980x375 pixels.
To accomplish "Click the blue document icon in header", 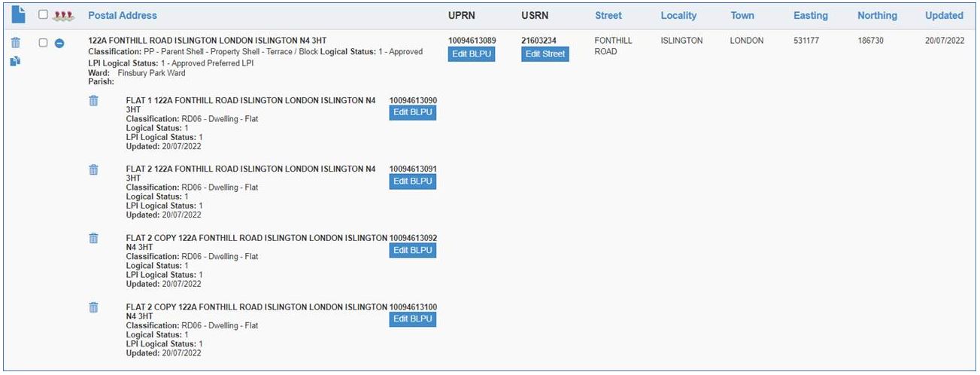I will pyautogui.click(x=18, y=14).
